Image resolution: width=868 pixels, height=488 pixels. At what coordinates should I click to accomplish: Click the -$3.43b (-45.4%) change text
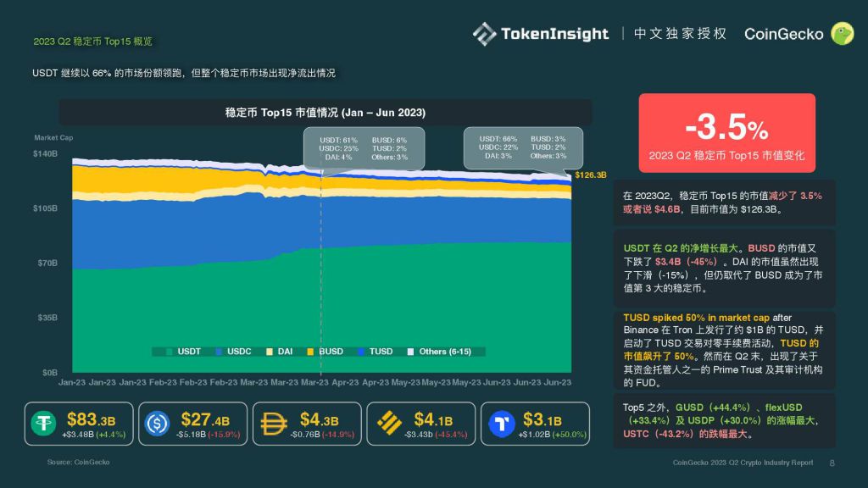click(437, 435)
